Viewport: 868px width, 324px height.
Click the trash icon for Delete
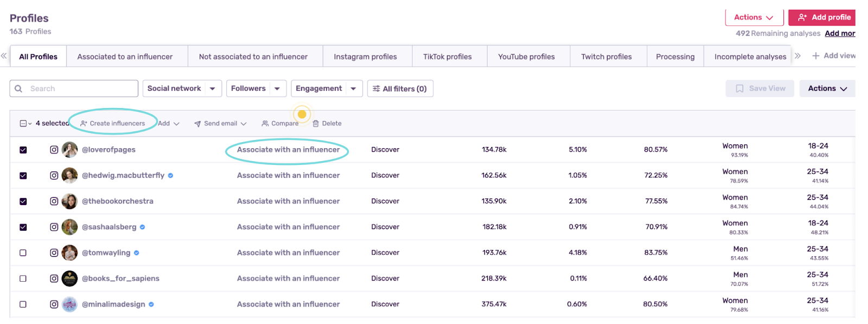tap(316, 124)
